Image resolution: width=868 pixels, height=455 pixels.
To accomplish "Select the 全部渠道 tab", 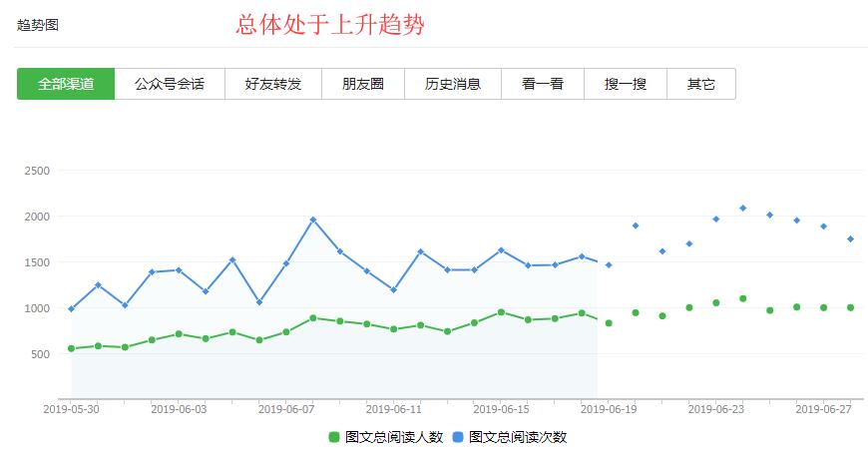I will click(x=66, y=84).
